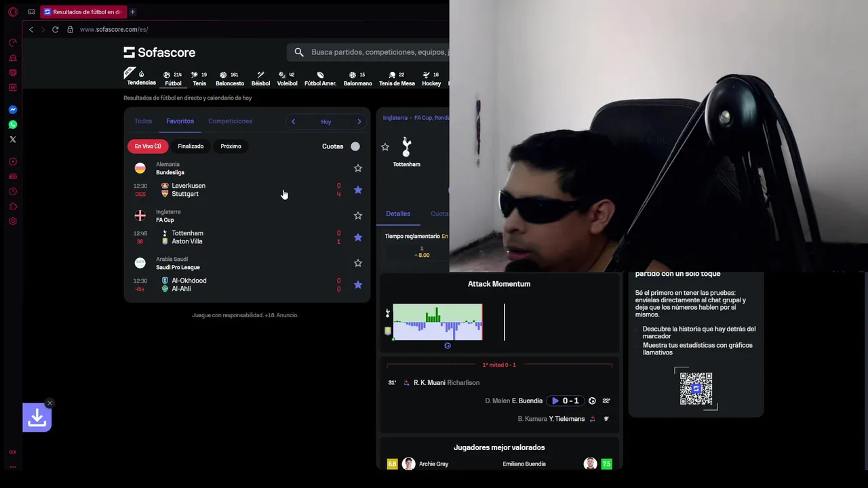The height and width of the screenshot is (488, 868).
Task: Reload the Sofascore page
Action: (x=55, y=29)
